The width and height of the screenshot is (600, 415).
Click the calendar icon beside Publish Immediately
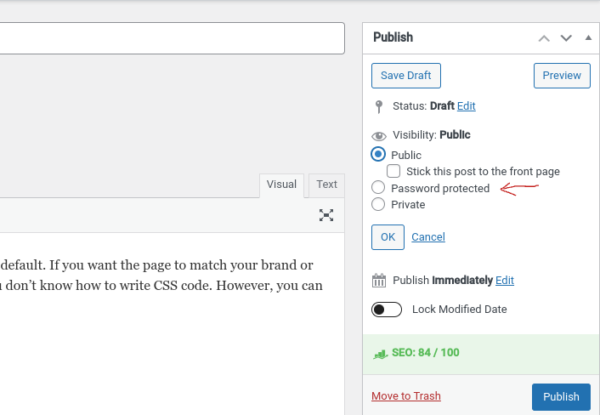click(x=378, y=281)
